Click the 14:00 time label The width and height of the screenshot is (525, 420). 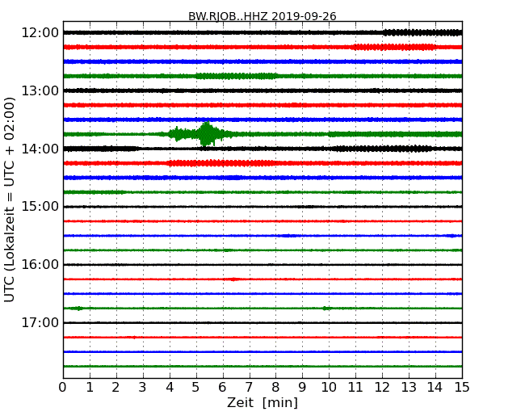point(40,149)
